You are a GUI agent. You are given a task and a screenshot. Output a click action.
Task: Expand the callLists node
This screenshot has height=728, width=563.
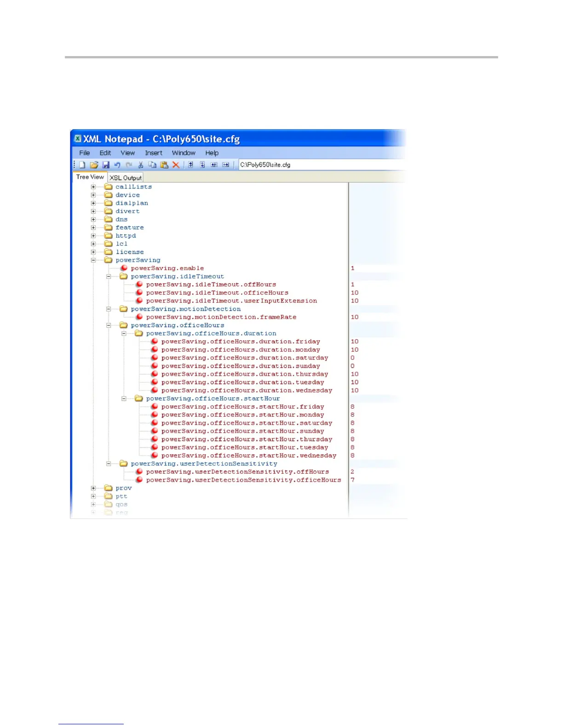click(x=93, y=187)
